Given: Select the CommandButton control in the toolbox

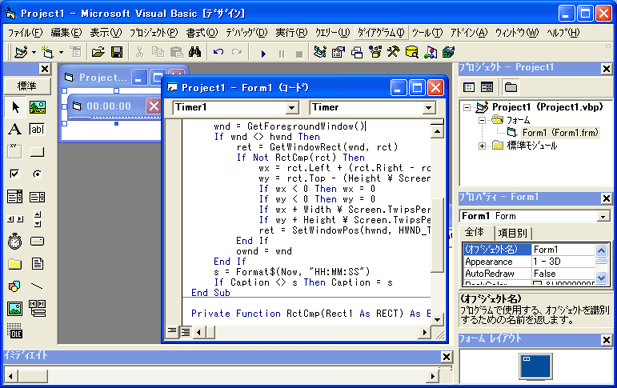Looking at the screenshot, I should (x=37, y=152).
